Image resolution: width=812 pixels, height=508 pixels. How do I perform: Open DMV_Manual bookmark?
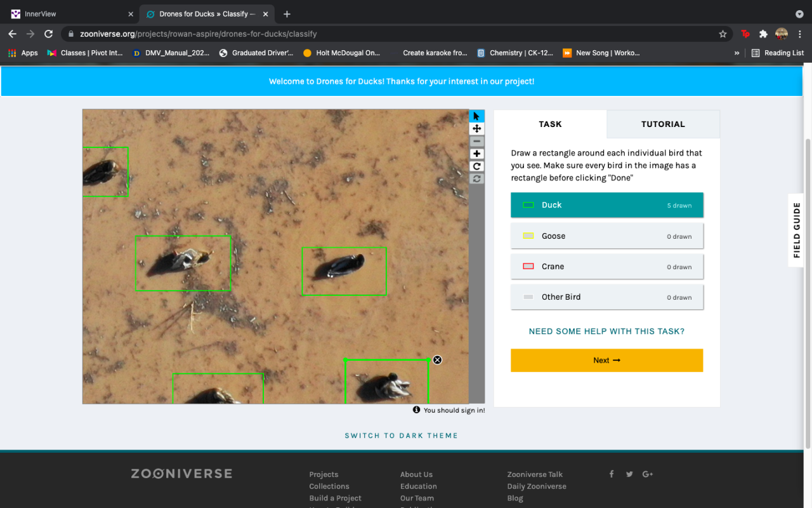tap(171, 53)
